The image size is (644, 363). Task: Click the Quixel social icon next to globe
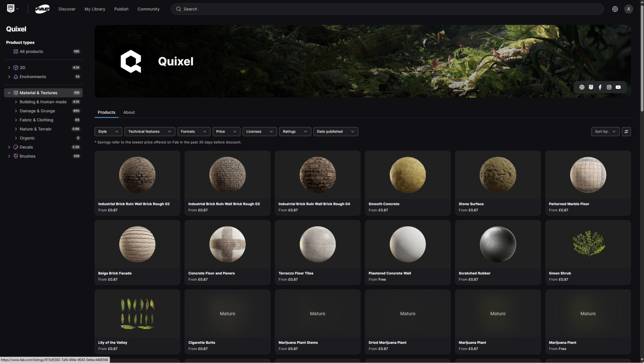pyautogui.click(x=591, y=87)
